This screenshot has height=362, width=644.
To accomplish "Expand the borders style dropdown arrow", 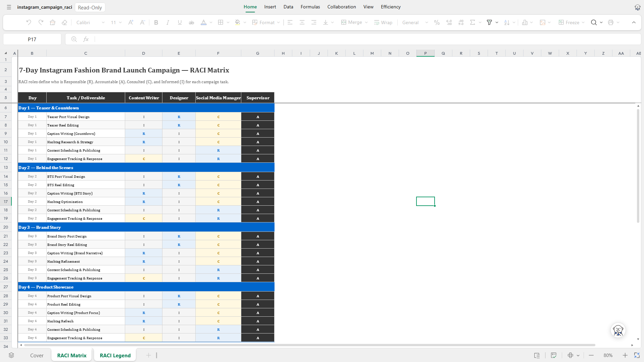I will click(x=228, y=22).
